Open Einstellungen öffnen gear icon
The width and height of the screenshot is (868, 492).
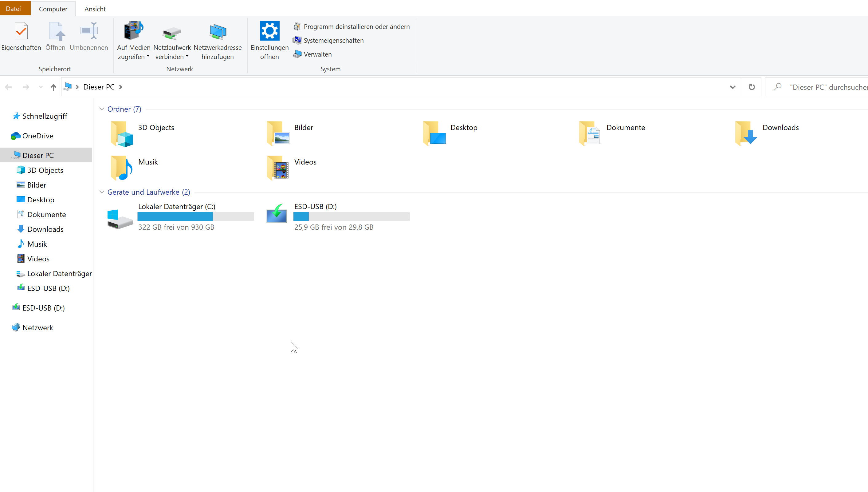(x=269, y=31)
